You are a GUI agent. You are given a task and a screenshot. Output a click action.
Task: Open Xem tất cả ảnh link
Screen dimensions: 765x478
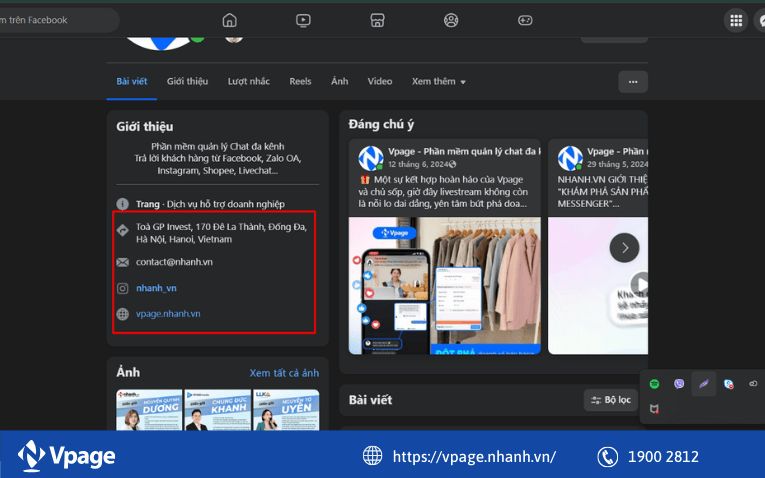[x=284, y=373]
